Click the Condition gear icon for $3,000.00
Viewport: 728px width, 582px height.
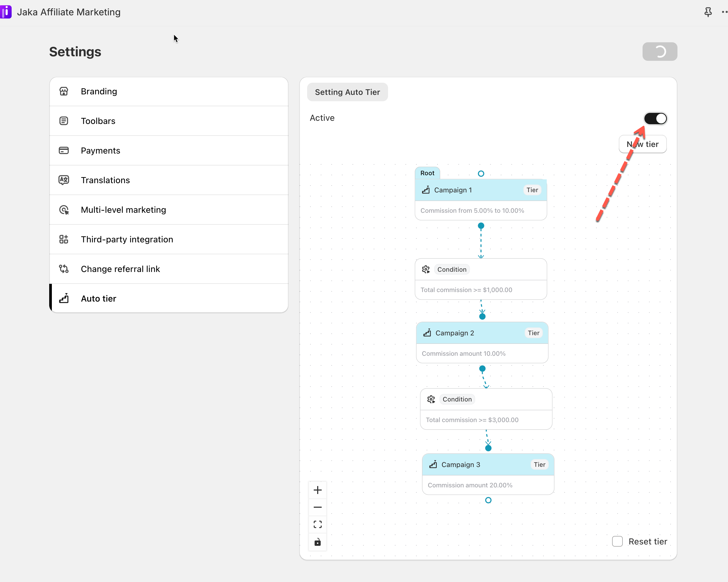[x=431, y=399]
